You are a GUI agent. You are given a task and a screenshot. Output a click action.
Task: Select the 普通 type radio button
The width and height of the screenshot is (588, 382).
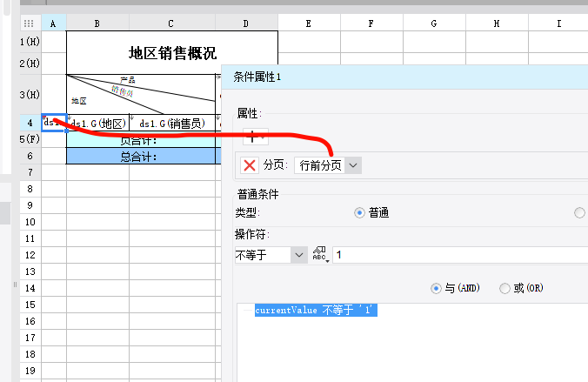click(x=359, y=213)
